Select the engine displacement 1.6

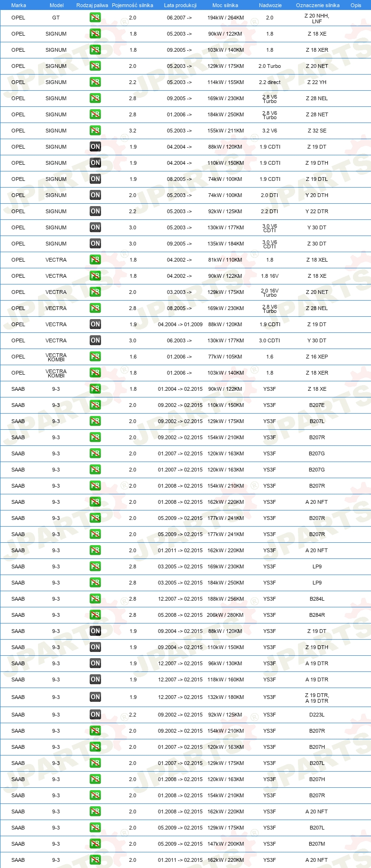pyautogui.click(x=133, y=357)
